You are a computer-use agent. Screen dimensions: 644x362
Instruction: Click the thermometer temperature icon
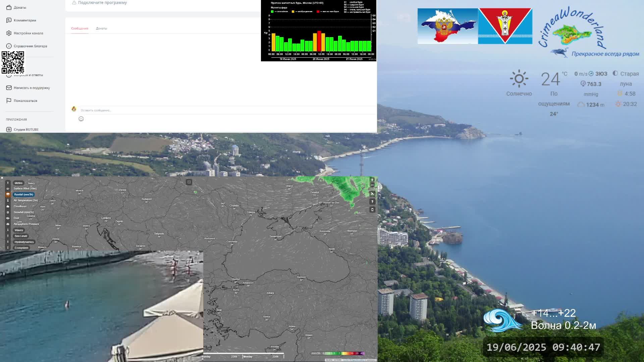tap(8, 200)
